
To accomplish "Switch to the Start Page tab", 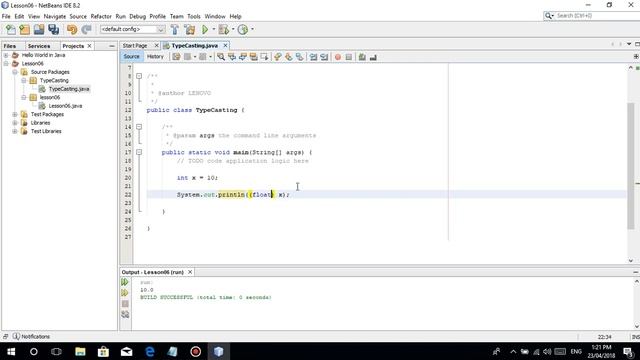I will click(x=135, y=46).
